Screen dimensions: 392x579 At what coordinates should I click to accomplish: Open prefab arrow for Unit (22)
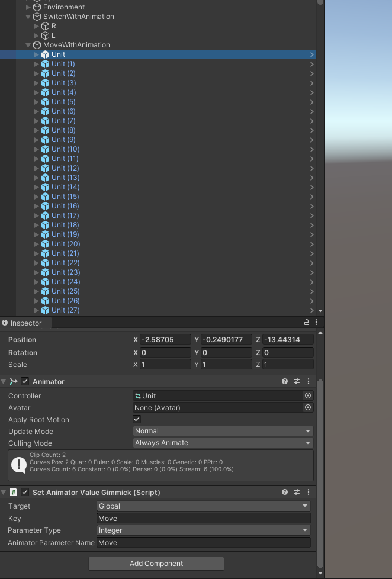[x=312, y=263]
